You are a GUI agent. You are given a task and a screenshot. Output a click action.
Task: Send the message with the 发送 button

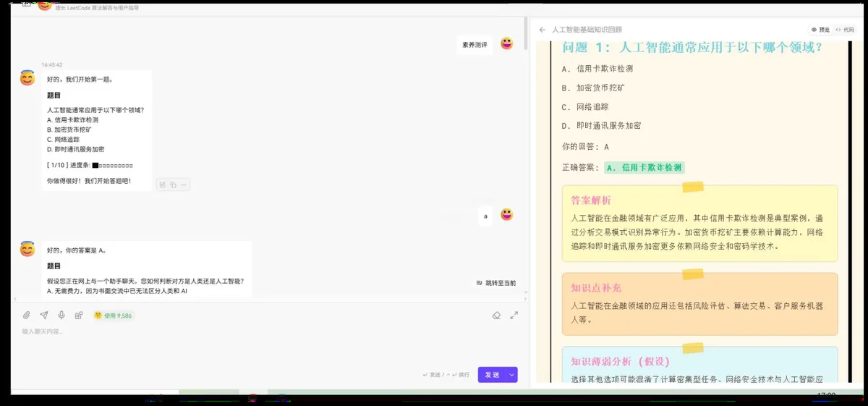point(492,374)
